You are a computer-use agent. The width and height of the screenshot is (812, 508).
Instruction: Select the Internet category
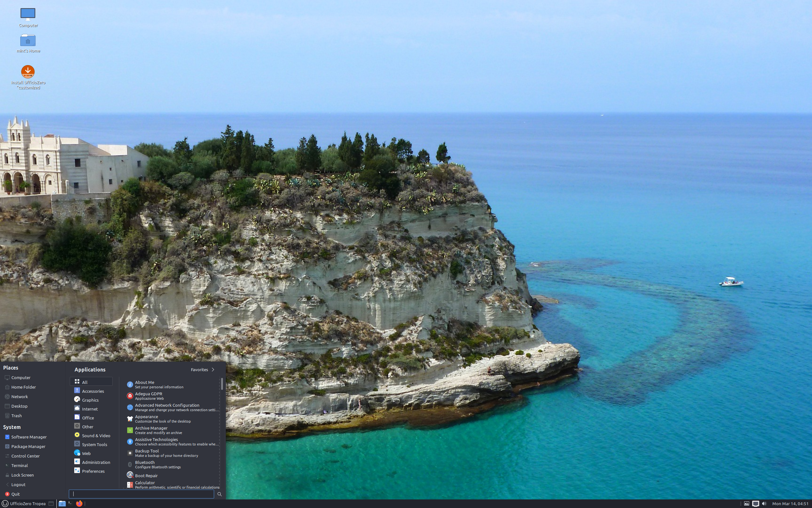coord(91,409)
